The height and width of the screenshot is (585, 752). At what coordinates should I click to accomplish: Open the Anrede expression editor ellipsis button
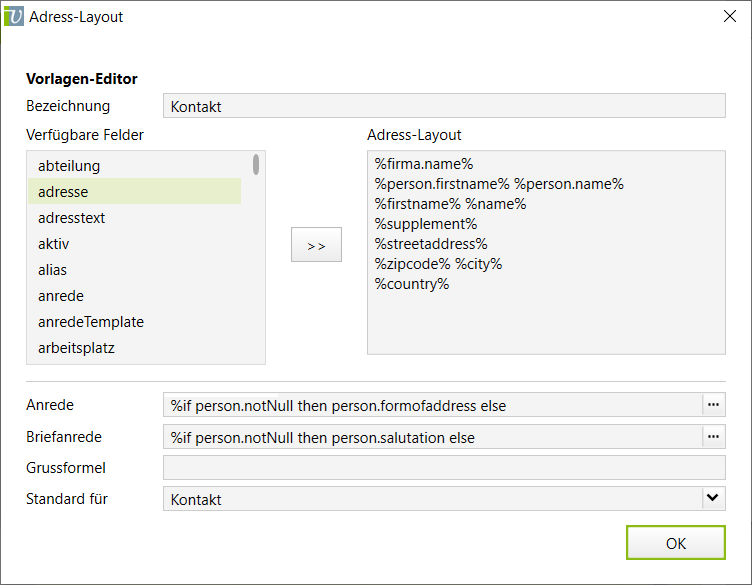coord(713,405)
